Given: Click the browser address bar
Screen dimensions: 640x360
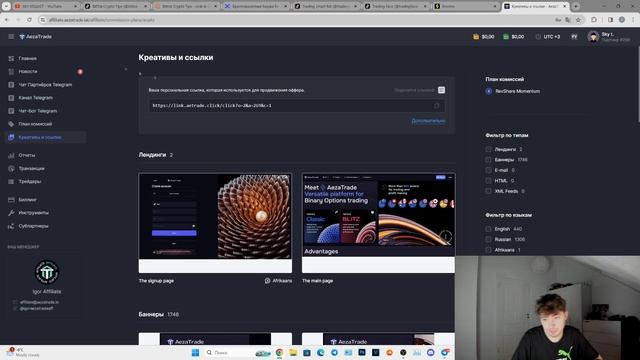Looking at the screenshot, I should coord(294,20).
